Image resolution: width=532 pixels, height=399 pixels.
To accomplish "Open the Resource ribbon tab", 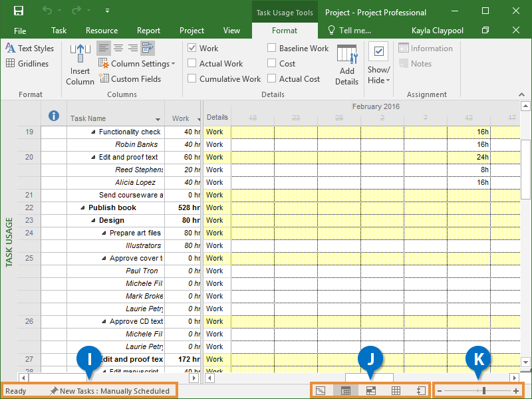I will [102, 31].
